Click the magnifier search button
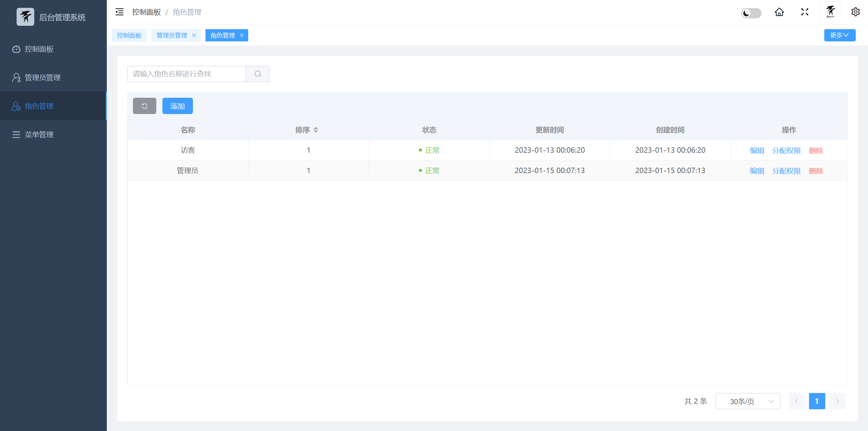Screen dimensions: 868x431 258,74
